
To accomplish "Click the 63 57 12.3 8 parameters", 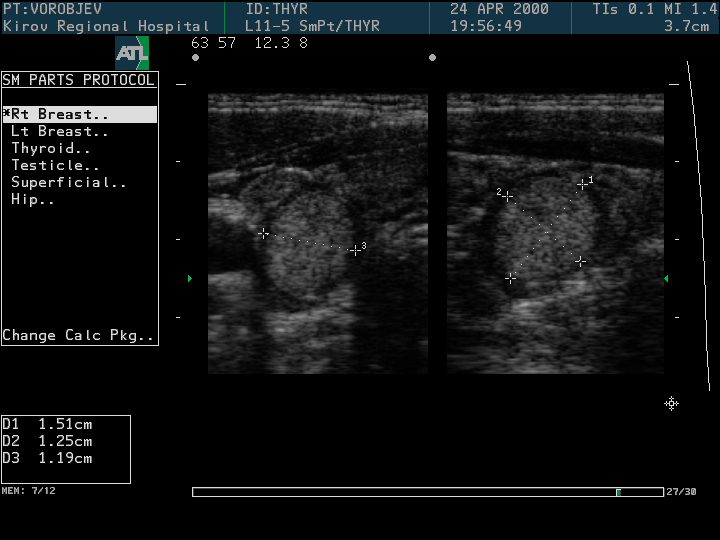I will click(x=249, y=43).
